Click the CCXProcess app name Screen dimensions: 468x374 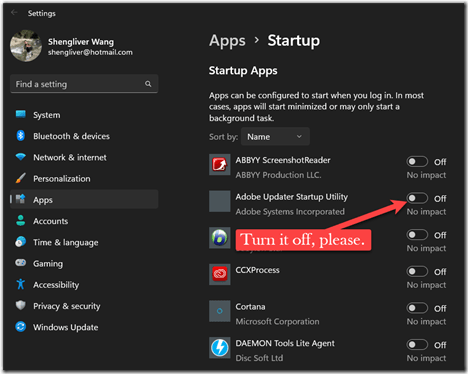coord(257,270)
